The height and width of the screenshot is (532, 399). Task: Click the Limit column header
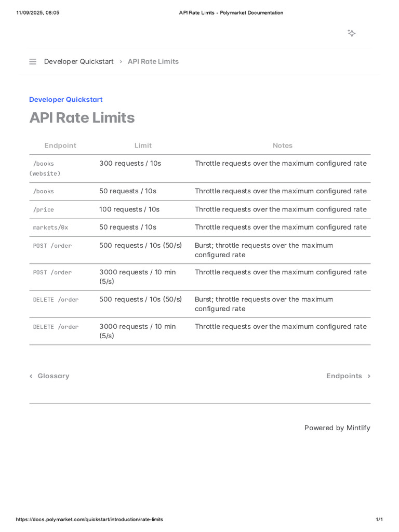pyautogui.click(x=143, y=145)
